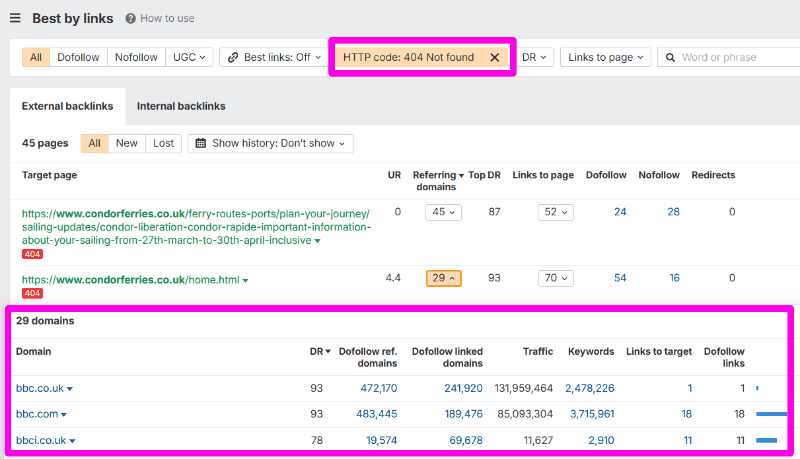Open caret menu after sailing-updates URL
This screenshot has width=800, height=459.
click(317, 241)
